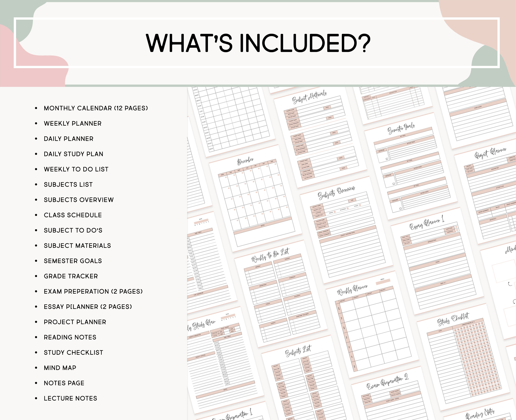Open the Study Checklist page preview
Screen dimensions: 516x420
[463, 357]
